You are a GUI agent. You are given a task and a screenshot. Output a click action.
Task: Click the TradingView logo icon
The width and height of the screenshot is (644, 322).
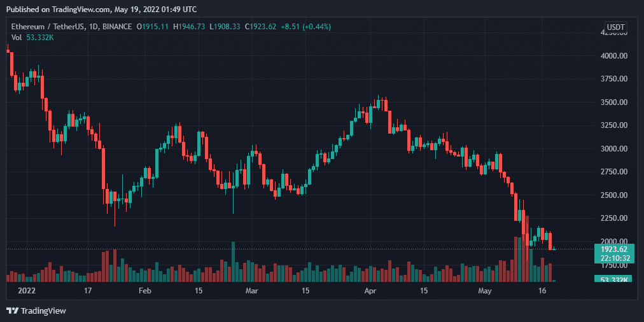click(x=12, y=311)
